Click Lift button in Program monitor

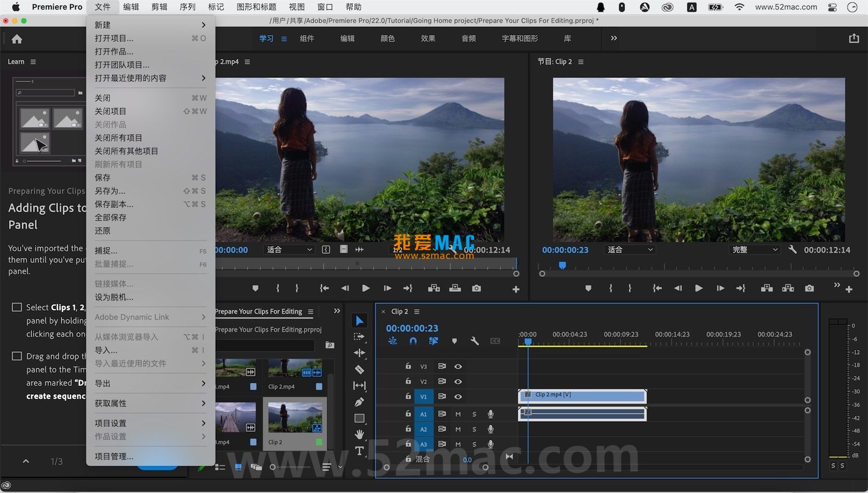[767, 288]
